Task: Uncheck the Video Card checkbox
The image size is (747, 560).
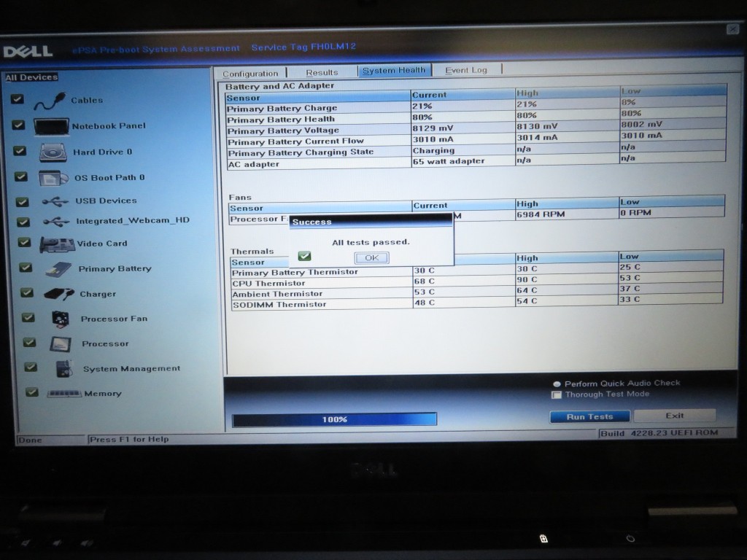Action: coord(24,242)
